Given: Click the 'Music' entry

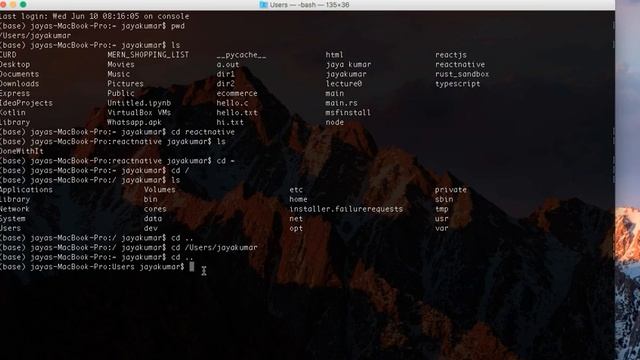Looking at the screenshot, I should [119, 74].
